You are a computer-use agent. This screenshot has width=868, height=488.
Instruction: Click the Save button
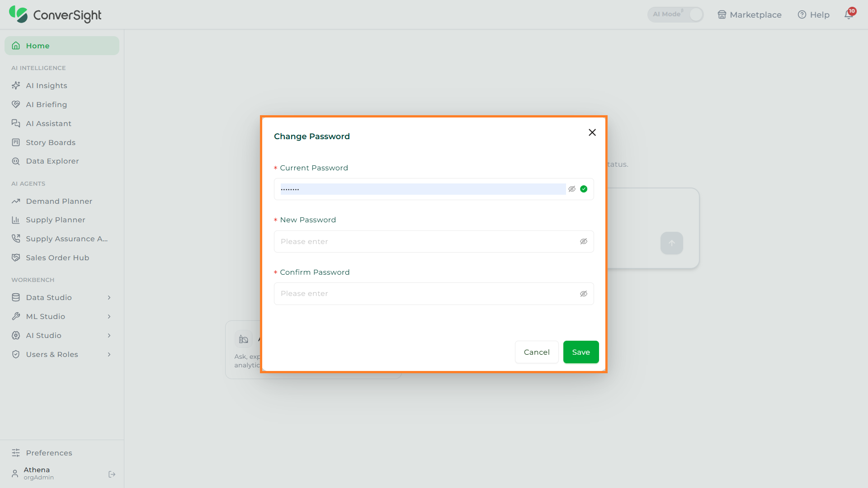click(581, 352)
